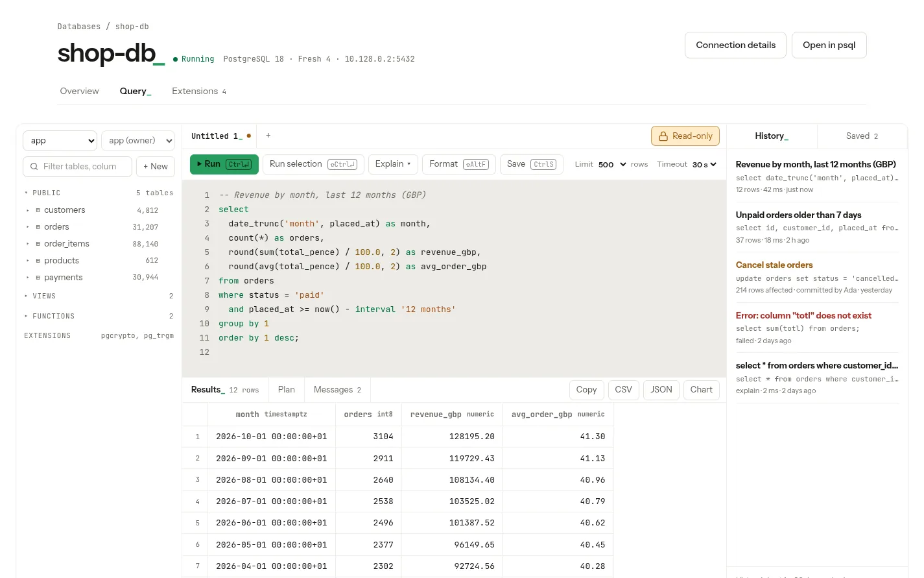Change the row Limit 500 dropdown

[x=612, y=165]
